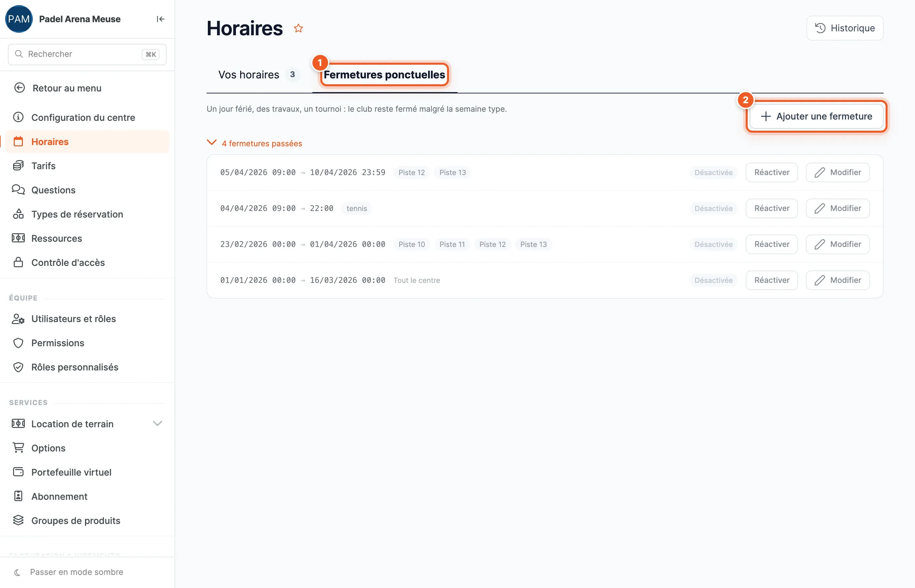Image resolution: width=915 pixels, height=588 pixels.
Task: Click the PAM club logo avatar
Action: (19, 19)
